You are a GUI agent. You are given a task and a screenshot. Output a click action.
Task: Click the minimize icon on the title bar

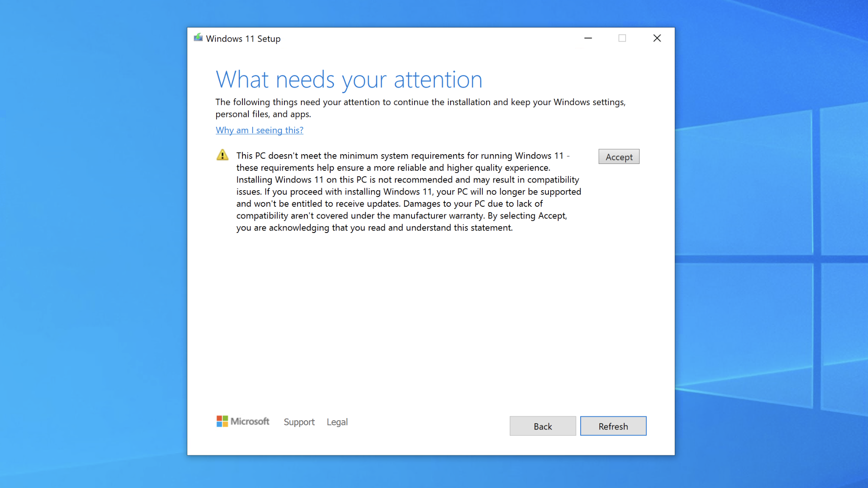588,38
